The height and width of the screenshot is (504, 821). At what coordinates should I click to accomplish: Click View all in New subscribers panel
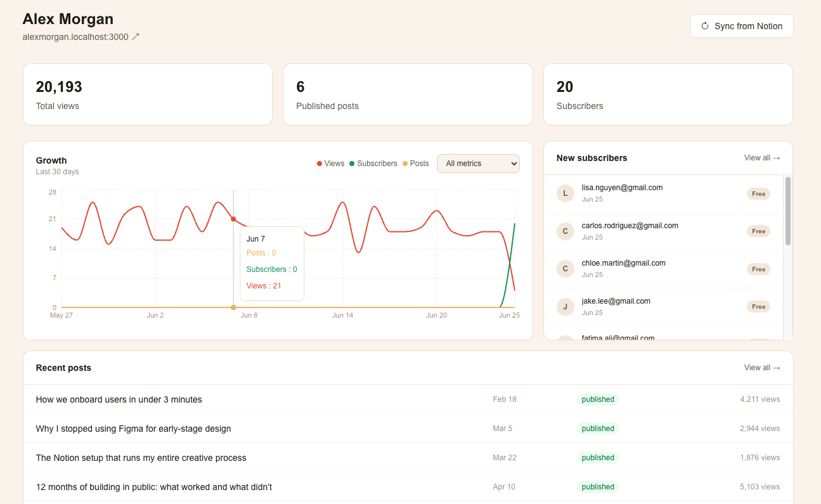(x=762, y=158)
